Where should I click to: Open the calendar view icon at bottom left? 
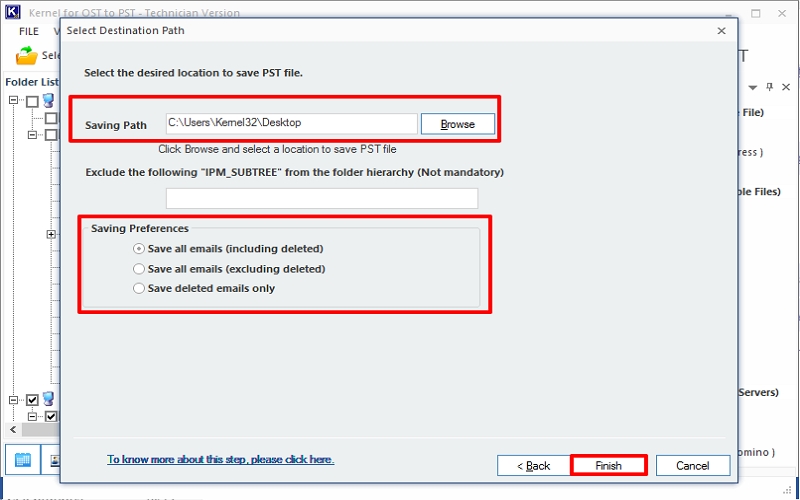point(23,460)
